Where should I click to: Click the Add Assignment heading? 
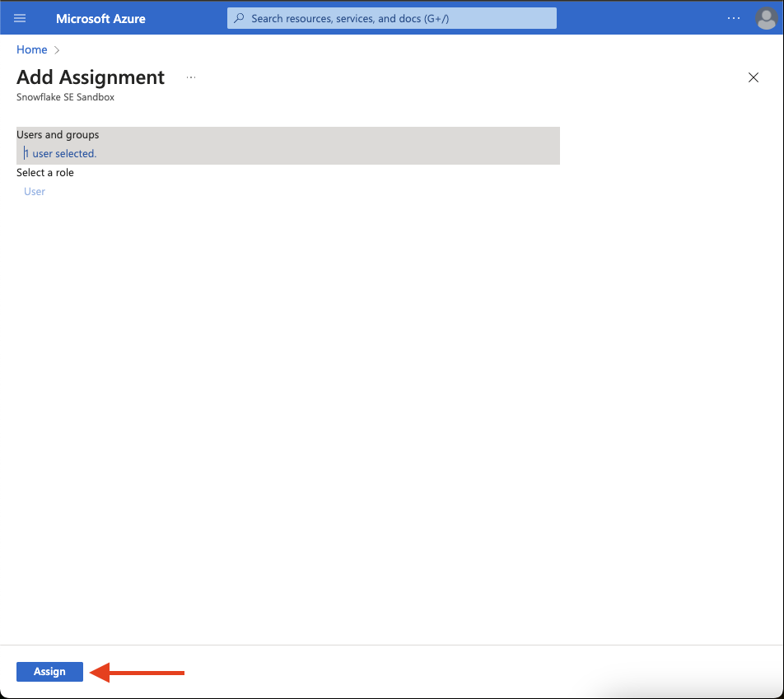(91, 77)
